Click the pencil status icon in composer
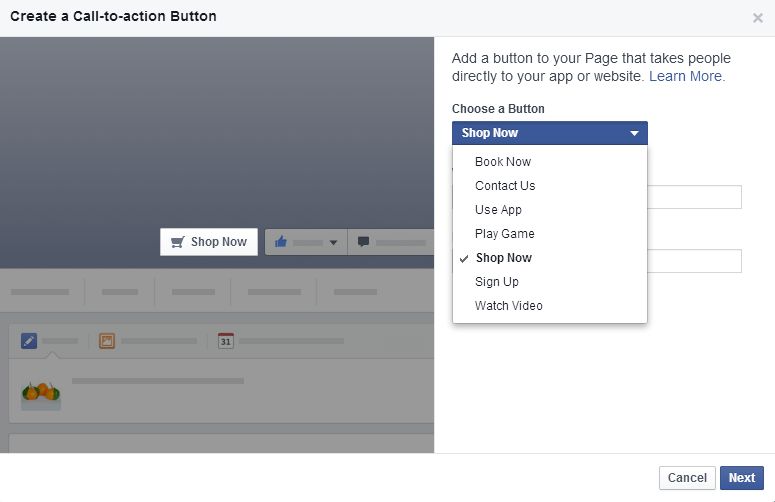 tap(29, 341)
